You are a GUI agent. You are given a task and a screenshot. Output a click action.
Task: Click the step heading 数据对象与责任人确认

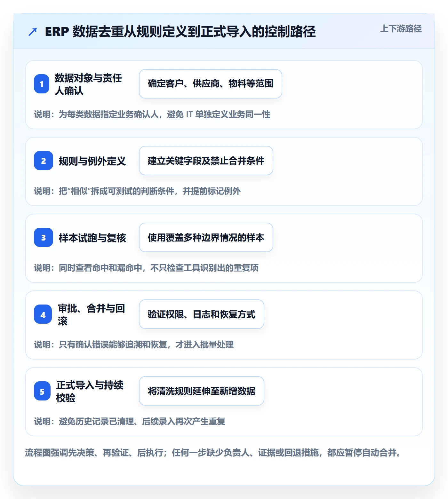(88, 84)
